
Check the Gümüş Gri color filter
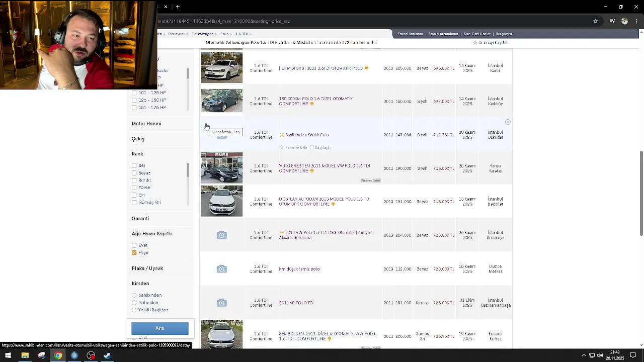pos(134,202)
